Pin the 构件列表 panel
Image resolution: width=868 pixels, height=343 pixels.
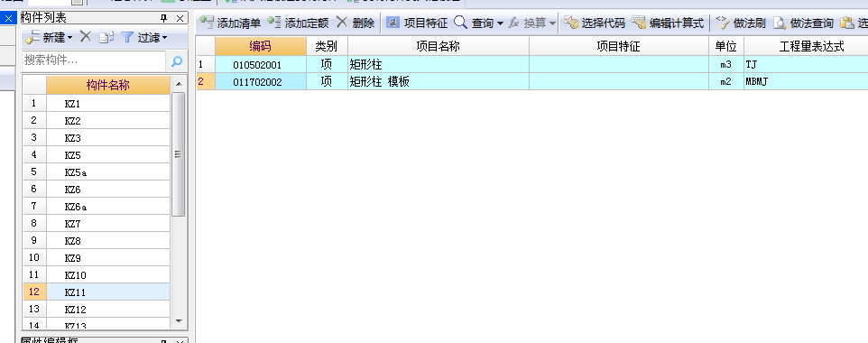(x=164, y=18)
